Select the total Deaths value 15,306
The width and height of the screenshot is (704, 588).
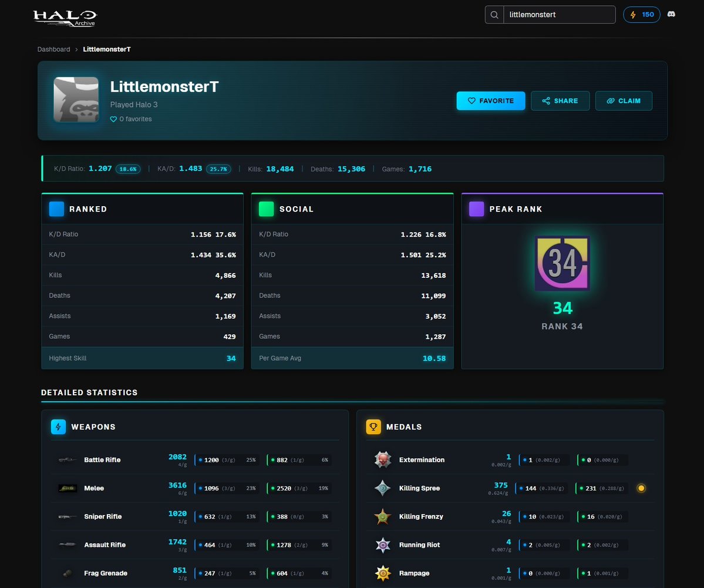351,169
